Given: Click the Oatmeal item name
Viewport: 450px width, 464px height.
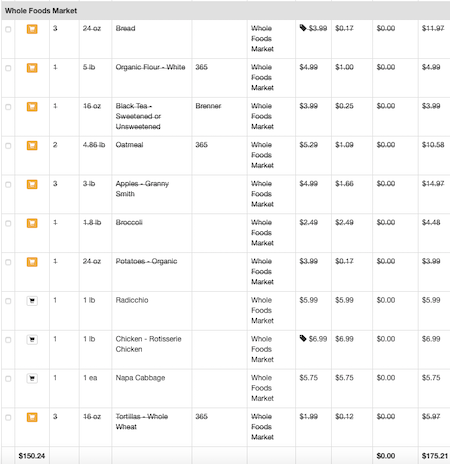Looking at the screenshot, I should 129,145.
